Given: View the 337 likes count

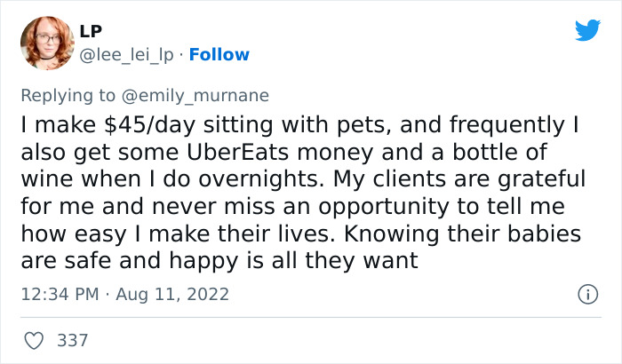Looking at the screenshot, I should (x=73, y=339).
